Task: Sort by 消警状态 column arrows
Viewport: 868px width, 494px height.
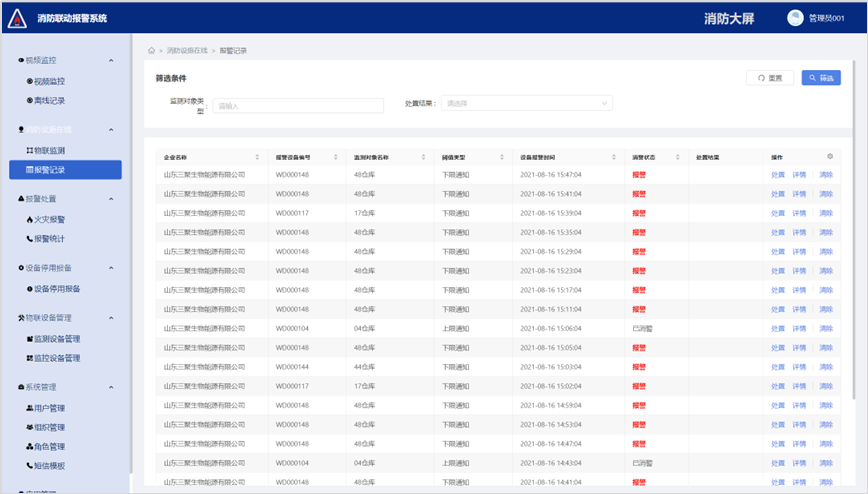Action: point(678,157)
